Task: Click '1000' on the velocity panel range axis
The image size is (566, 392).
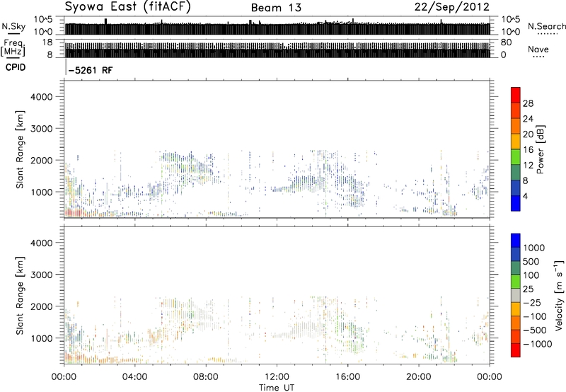Action: (42, 338)
